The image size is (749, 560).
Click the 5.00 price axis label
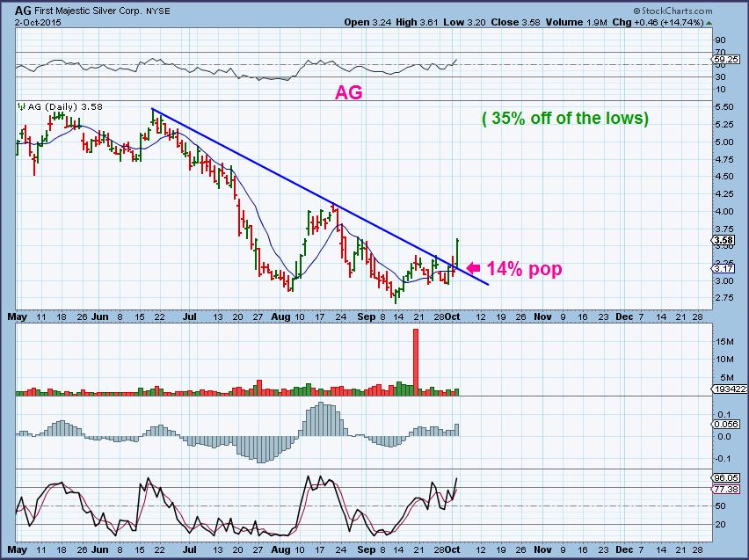coord(724,142)
